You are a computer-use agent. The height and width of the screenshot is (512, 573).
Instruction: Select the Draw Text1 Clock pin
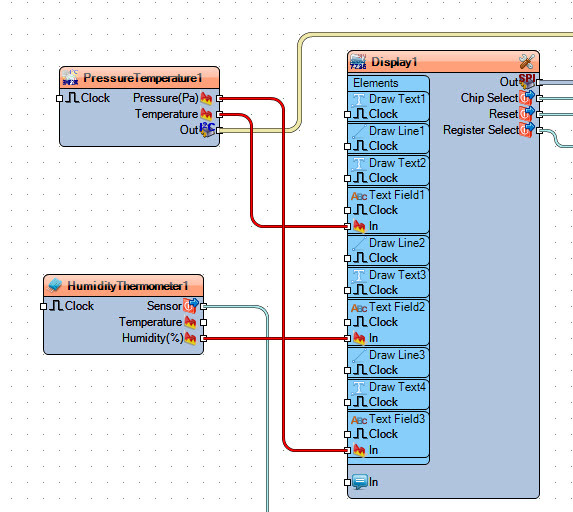348,114
